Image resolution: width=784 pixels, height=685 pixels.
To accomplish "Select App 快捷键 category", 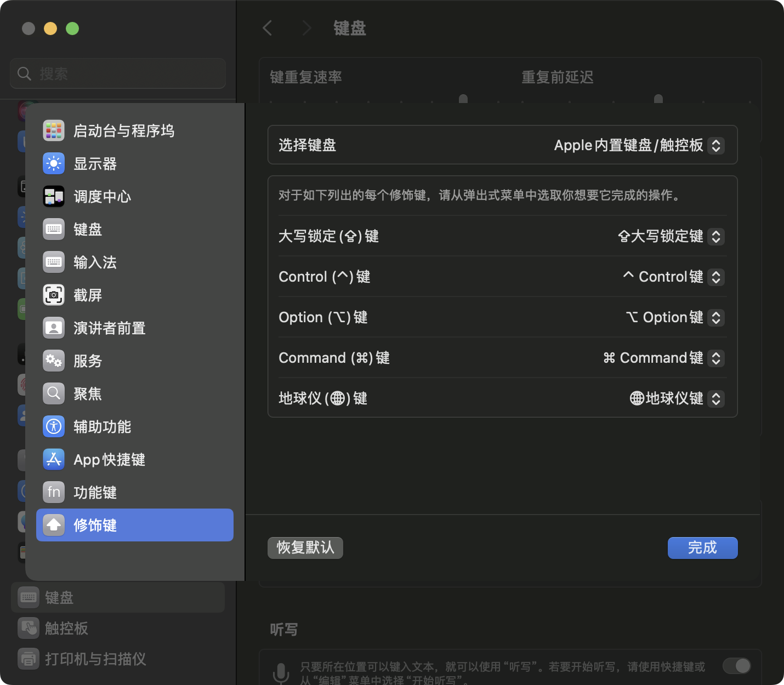I will pyautogui.click(x=135, y=459).
